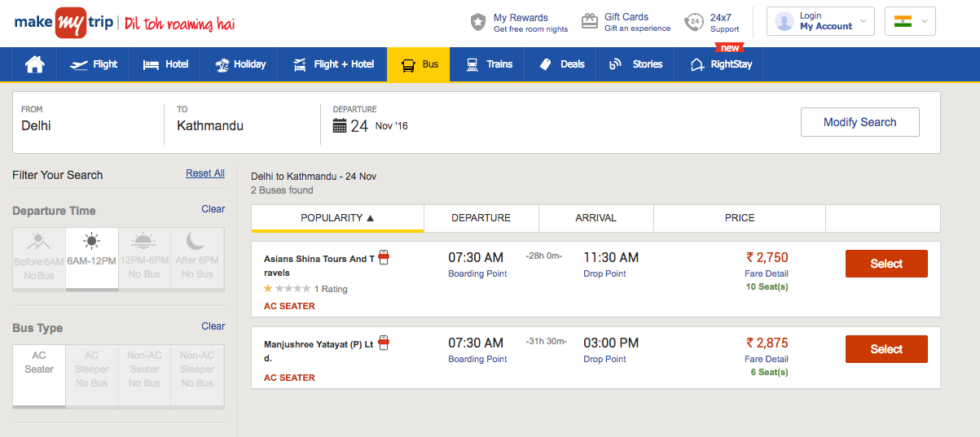Click bus icon beside Manjushree Yatayat
980x437 pixels.
pyautogui.click(x=384, y=343)
